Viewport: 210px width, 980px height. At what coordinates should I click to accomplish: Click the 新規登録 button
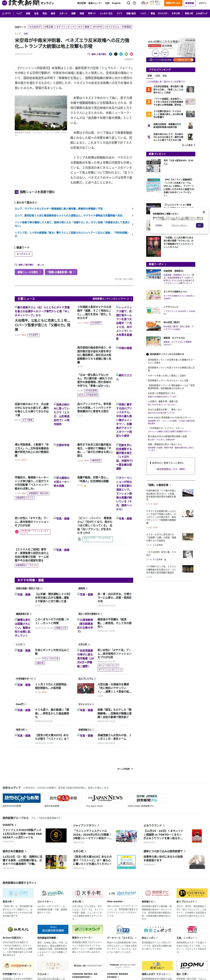pyautogui.click(x=189, y=3)
